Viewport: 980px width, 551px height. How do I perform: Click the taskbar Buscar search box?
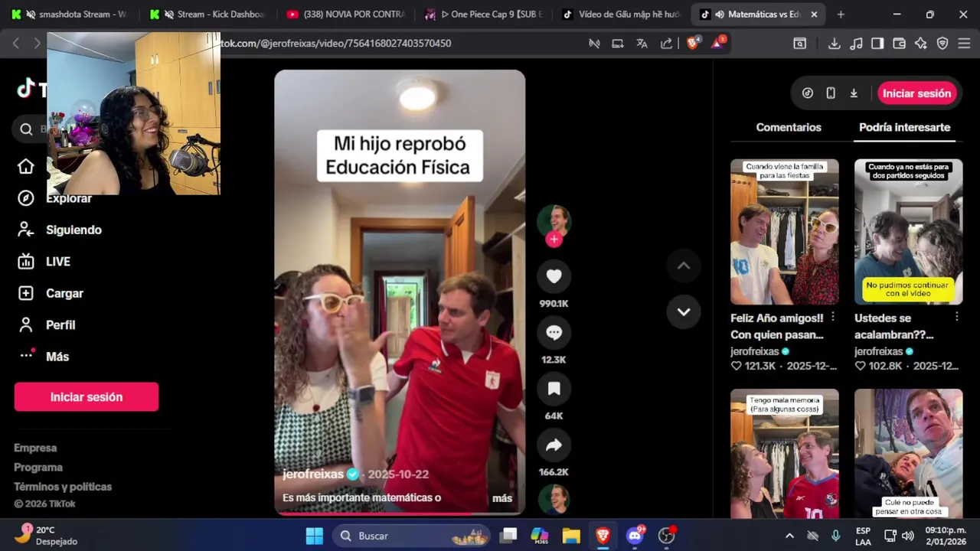[411, 536]
